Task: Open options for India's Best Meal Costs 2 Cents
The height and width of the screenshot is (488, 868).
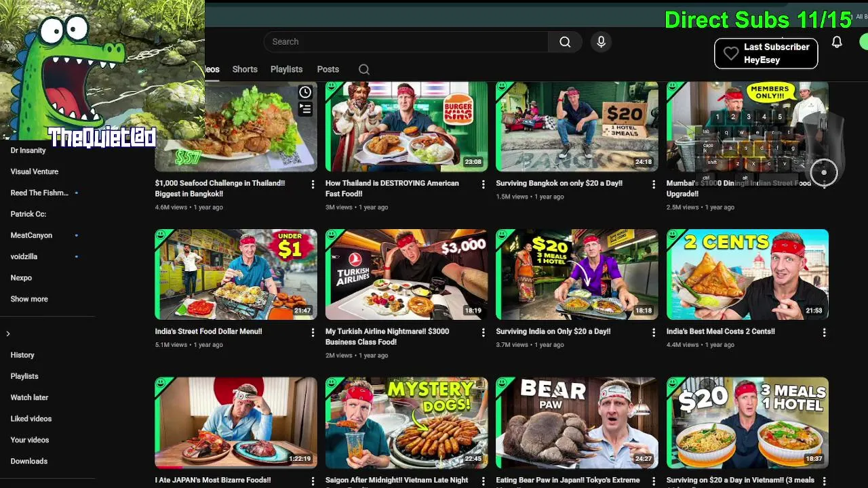Action: (824, 332)
